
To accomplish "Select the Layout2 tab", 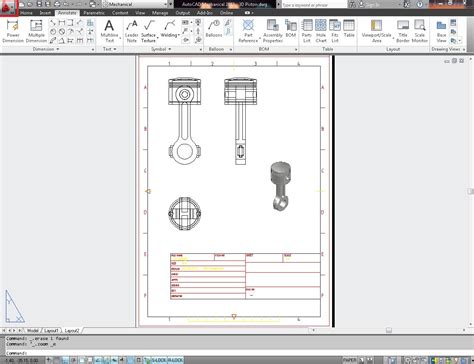I will pos(72,330).
